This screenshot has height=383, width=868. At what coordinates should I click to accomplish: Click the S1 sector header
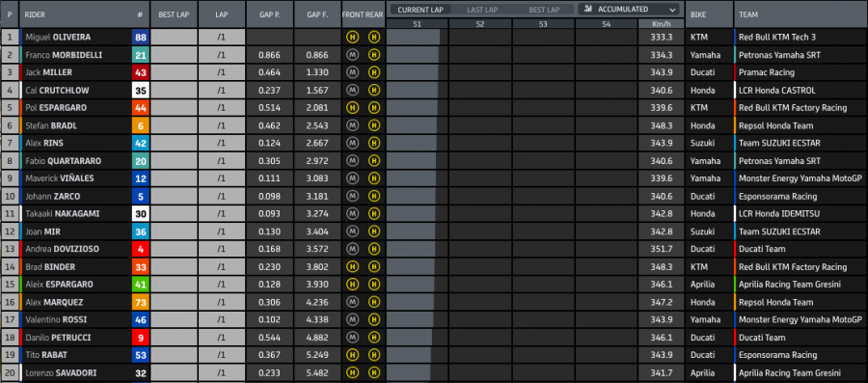point(417,24)
